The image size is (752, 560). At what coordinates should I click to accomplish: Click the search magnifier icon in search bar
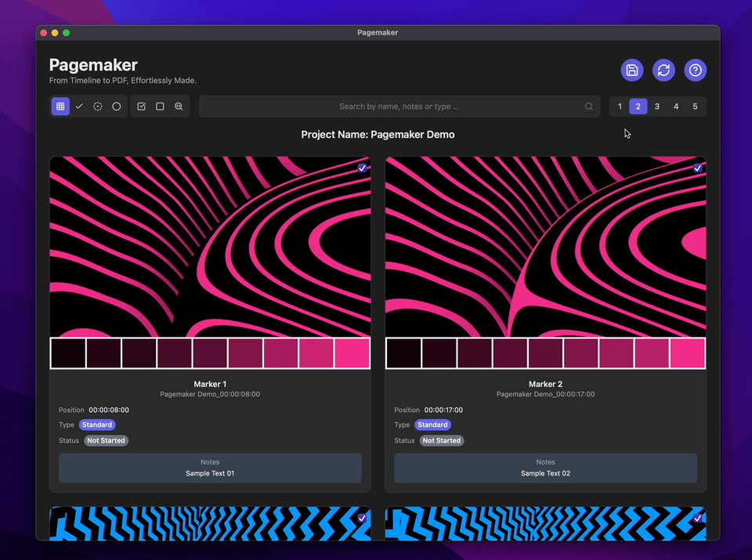click(x=588, y=107)
